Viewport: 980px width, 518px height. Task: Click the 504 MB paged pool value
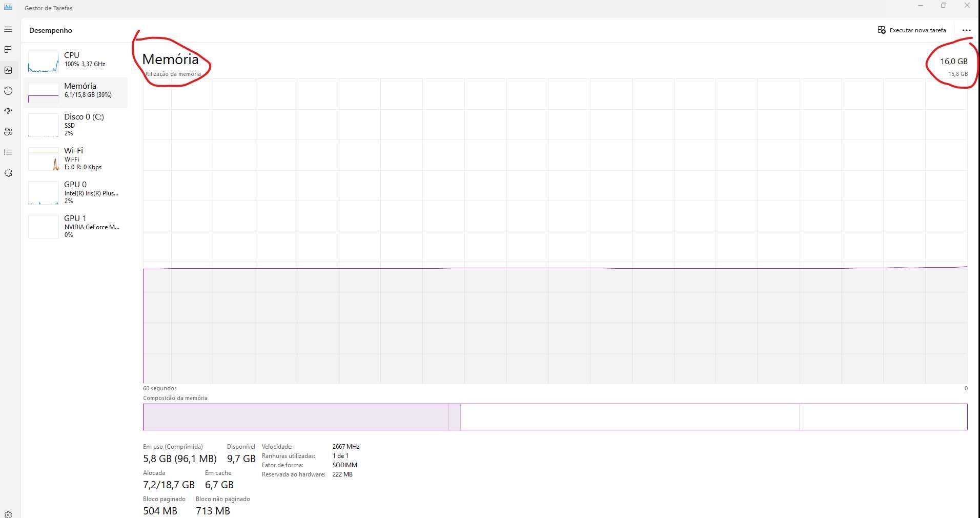pyautogui.click(x=160, y=511)
